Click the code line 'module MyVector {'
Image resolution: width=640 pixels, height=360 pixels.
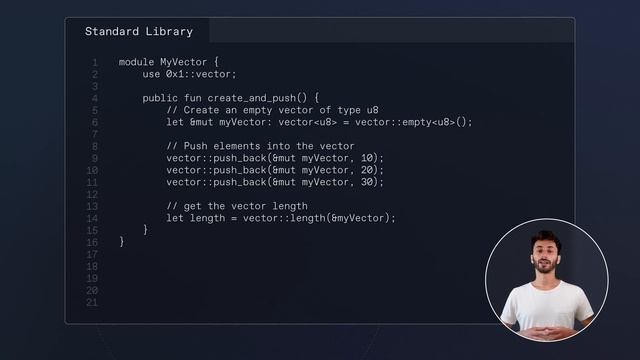click(x=169, y=62)
